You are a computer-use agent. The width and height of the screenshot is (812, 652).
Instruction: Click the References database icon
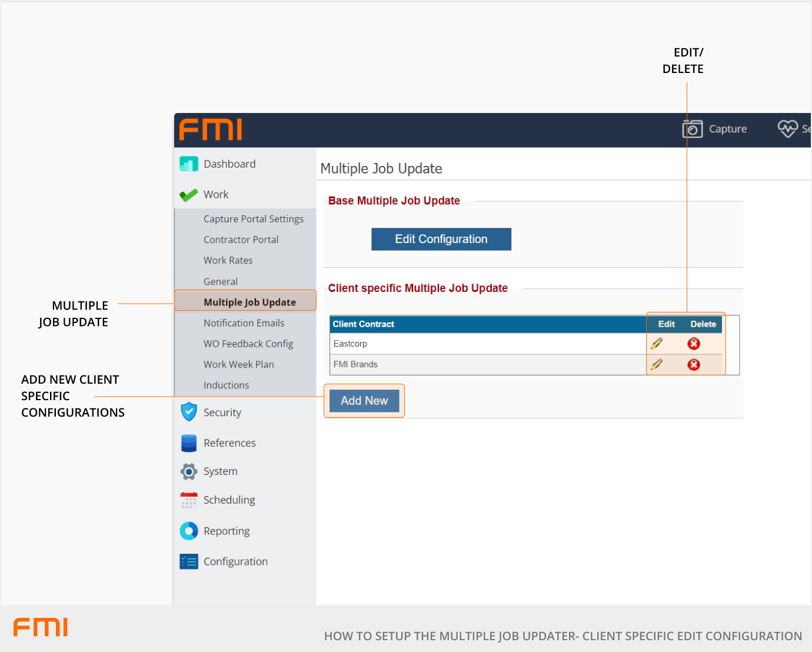pyautogui.click(x=189, y=443)
